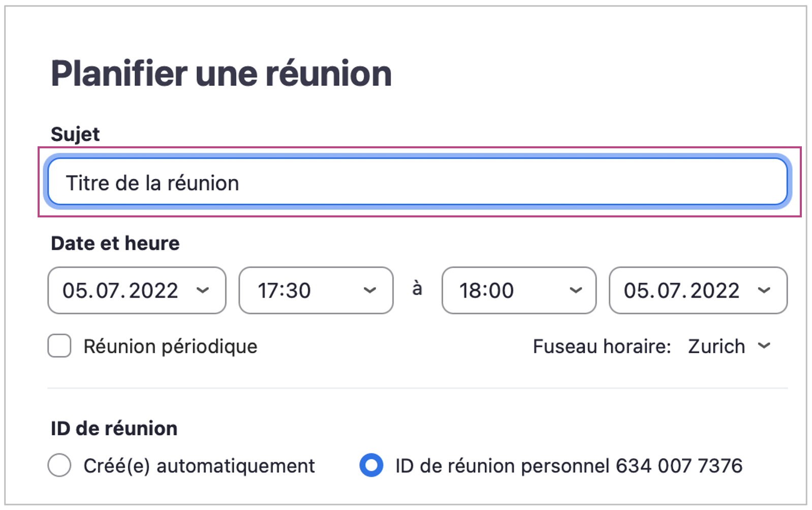
Task: Click the Créé(e) automatiquement label text
Action: click(199, 466)
